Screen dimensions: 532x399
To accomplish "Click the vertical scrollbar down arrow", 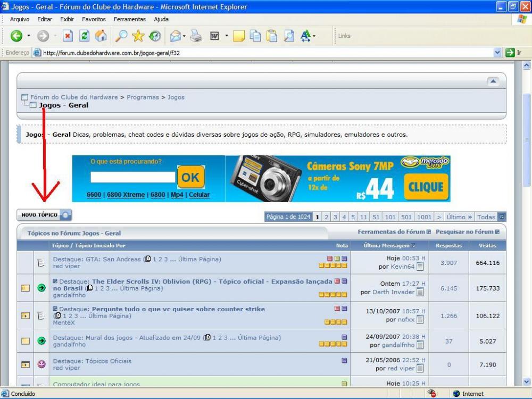I will pos(527,381).
